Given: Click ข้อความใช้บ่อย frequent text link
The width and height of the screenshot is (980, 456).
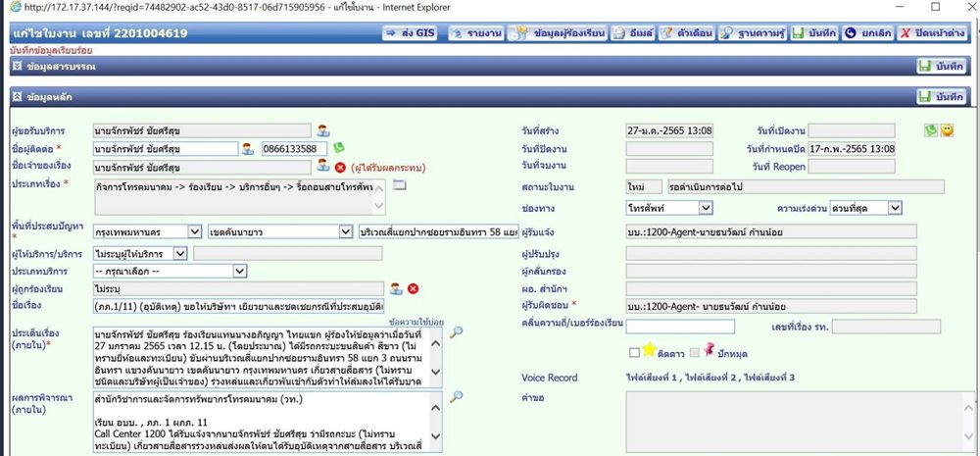Looking at the screenshot, I should click(x=415, y=322).
